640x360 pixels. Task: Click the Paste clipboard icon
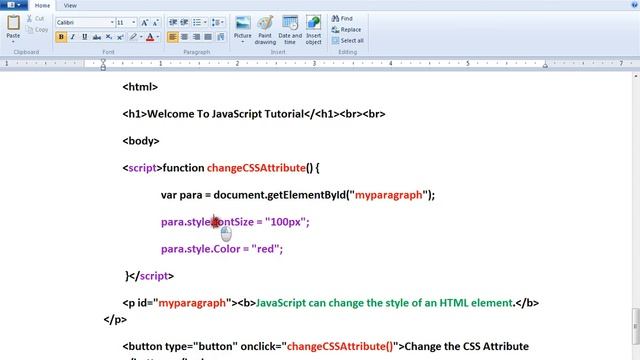point(13,23)
